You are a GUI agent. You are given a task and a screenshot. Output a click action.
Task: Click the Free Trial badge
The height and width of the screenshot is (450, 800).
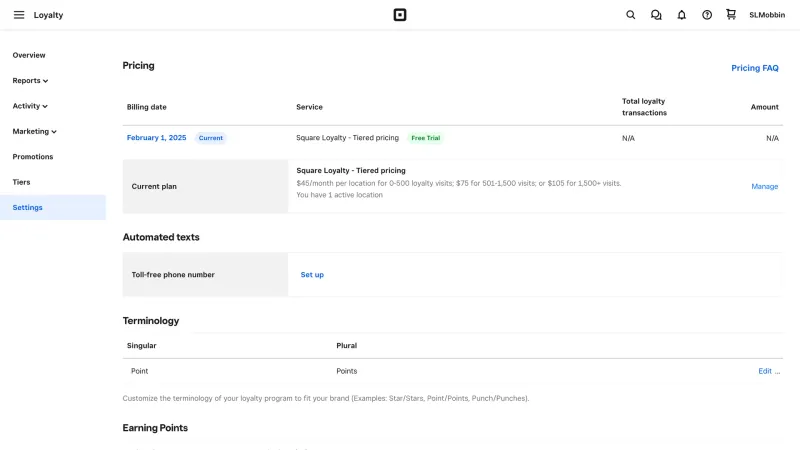(426, 138)
